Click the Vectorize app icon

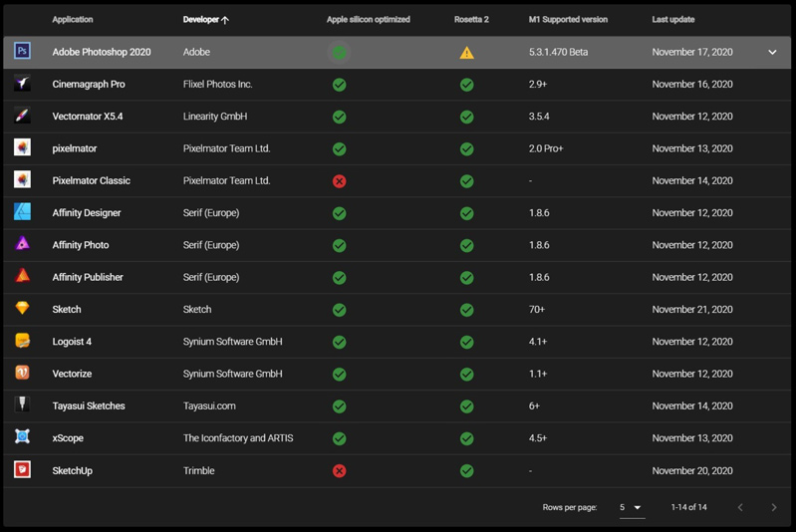[22, 374]
